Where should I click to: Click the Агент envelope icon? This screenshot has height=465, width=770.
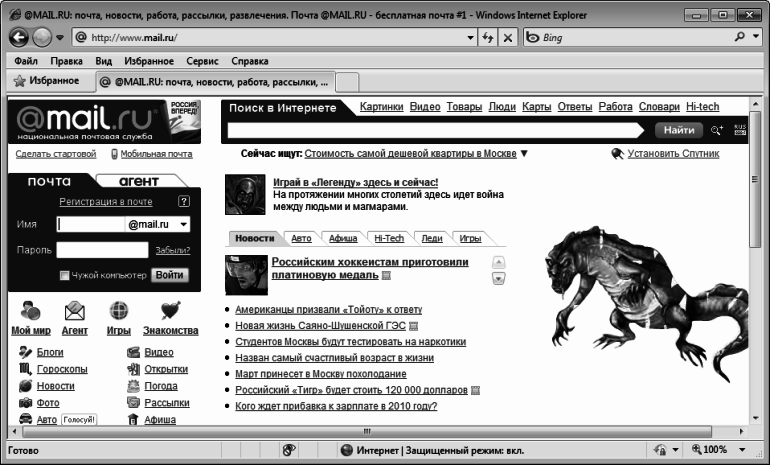coord(75,310)
